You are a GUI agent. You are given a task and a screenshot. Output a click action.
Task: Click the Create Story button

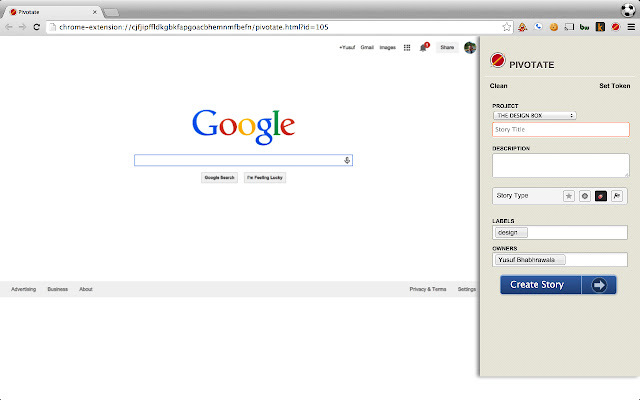click(558, 285)
